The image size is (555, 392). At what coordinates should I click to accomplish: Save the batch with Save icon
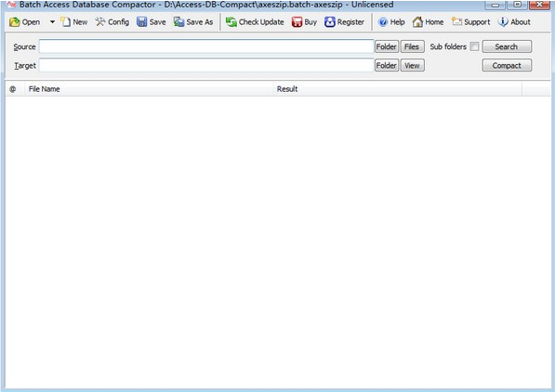tap(141, 22)
